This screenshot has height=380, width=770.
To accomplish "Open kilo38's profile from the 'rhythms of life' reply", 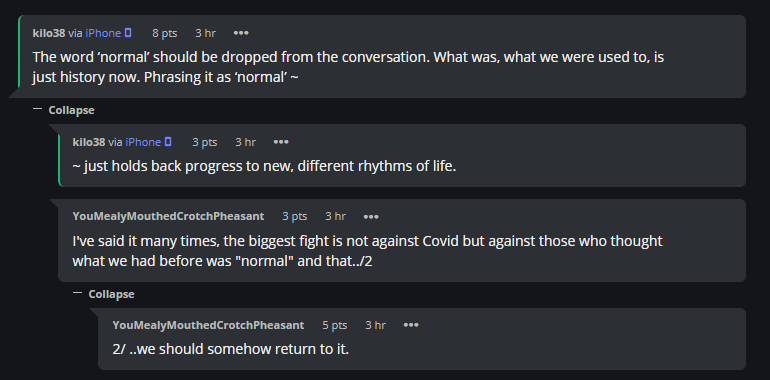I will (89, 142).
